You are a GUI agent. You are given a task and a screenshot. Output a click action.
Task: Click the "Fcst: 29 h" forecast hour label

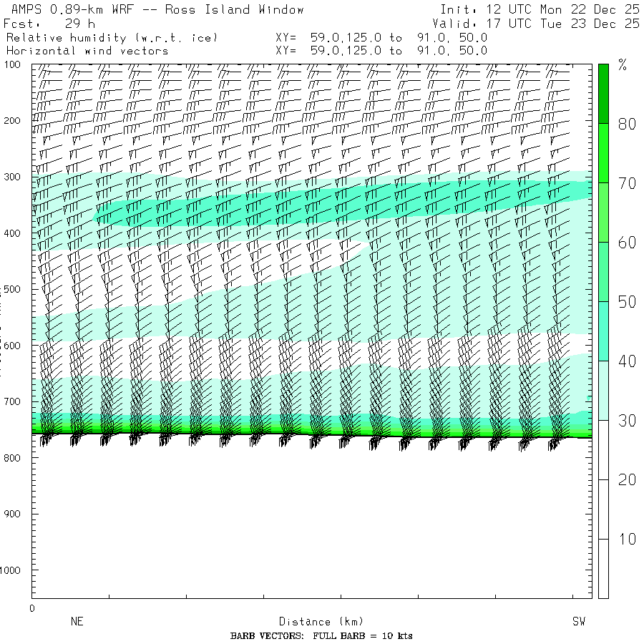click(x=49, y=24)
